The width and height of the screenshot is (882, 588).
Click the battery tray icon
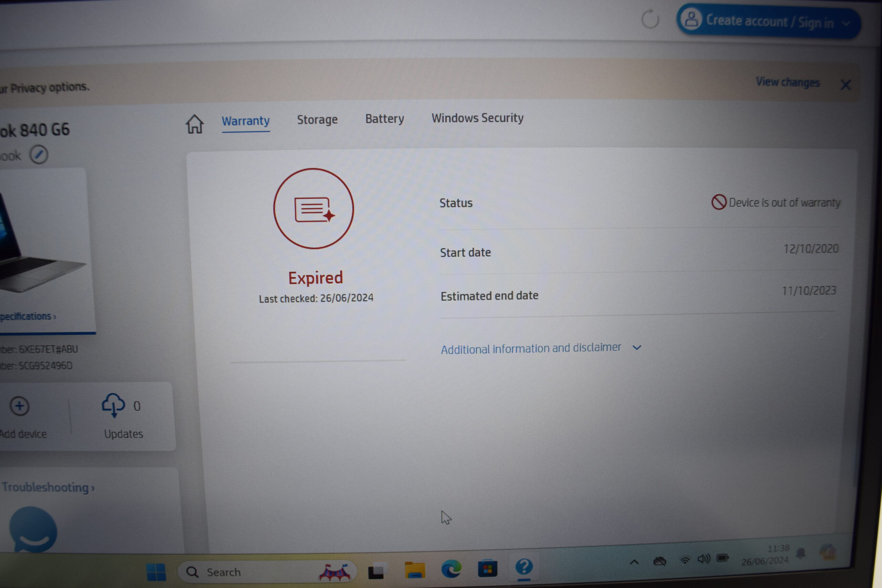(722, 558)
